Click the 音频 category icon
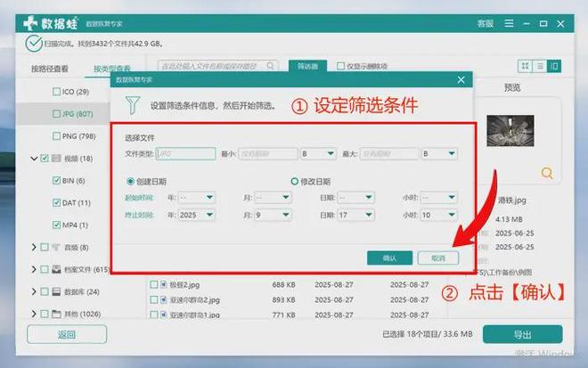This screenshot has height=368, width=588. (56, 247)
